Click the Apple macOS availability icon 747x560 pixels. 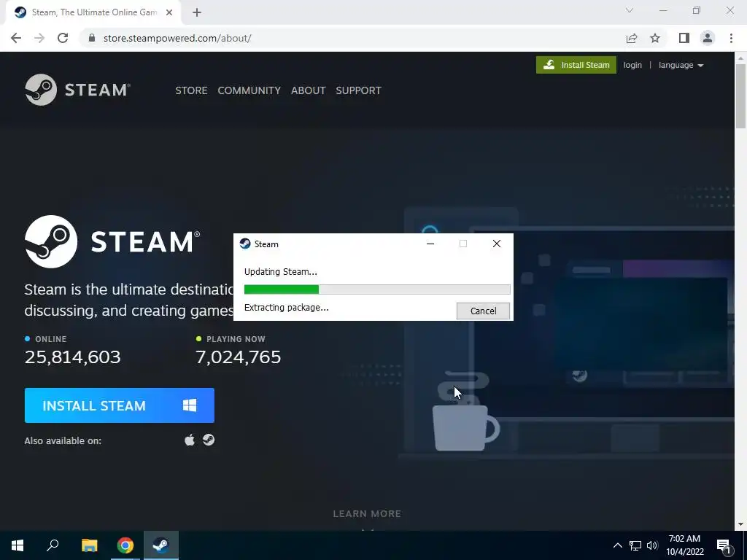coord(190,440)
